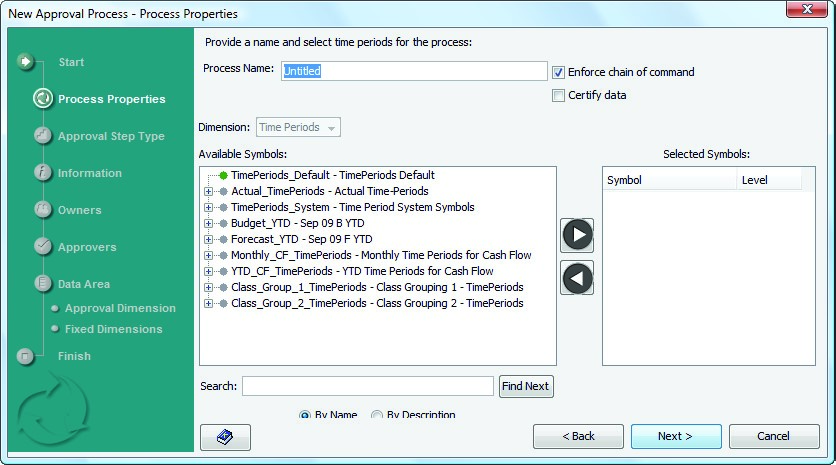Click node icon beside TimePeriods_System
This screenshot has height=465, width=836.
tap(223, 207)
